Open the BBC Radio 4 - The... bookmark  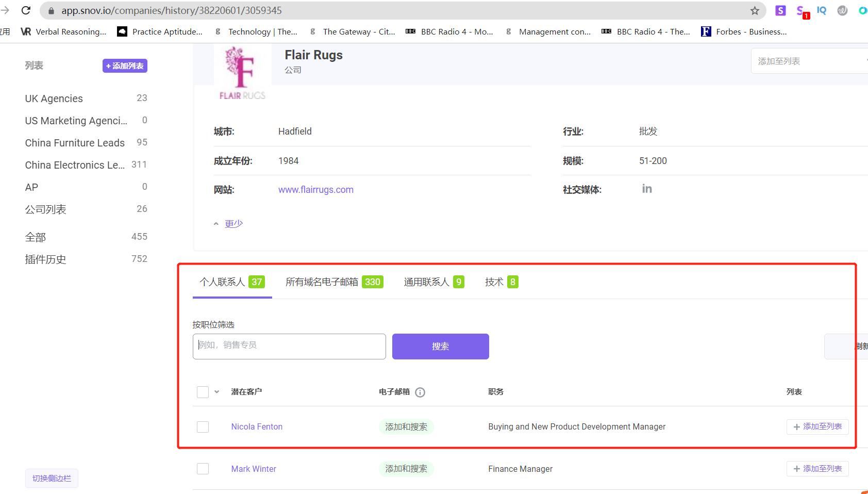pyautogui.click(x=646, y=31)
